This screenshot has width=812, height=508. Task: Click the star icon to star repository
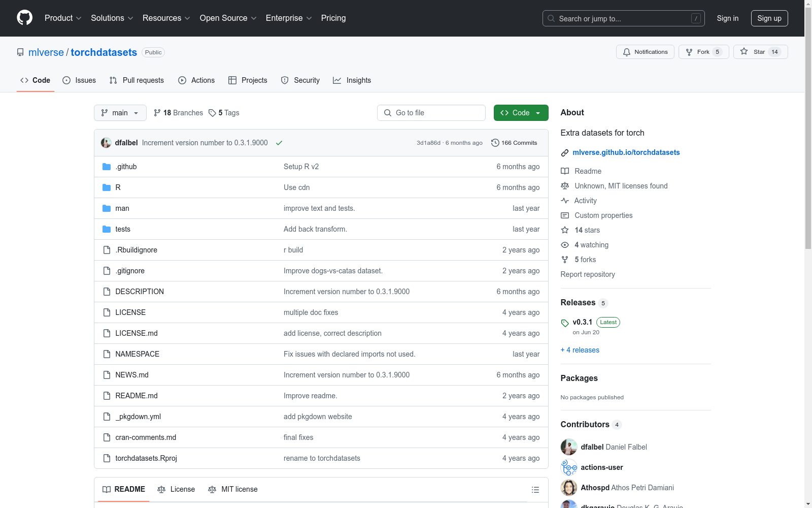744,51
